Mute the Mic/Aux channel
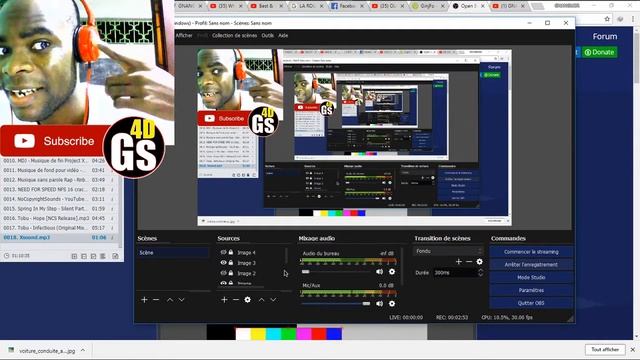 click(380, 304)
